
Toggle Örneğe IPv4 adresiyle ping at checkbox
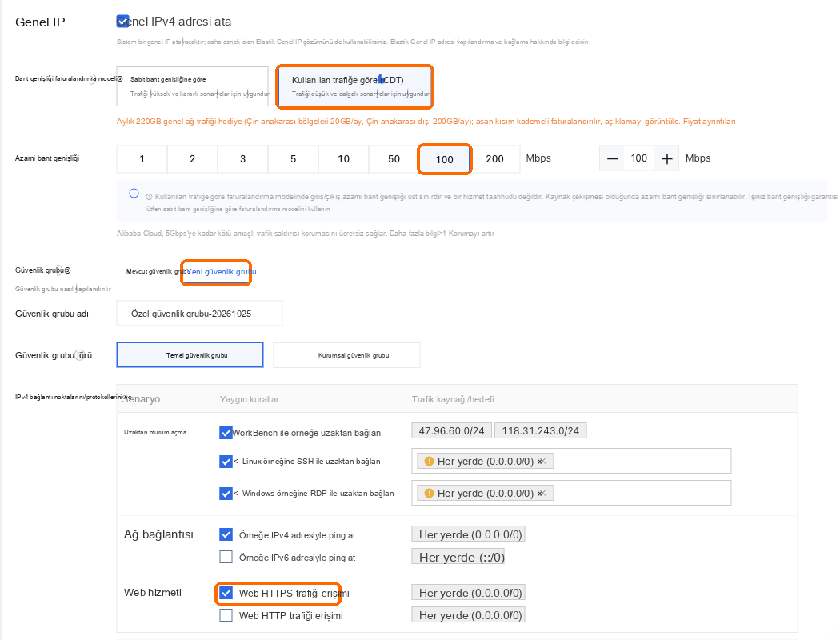(x=226, y=534)
